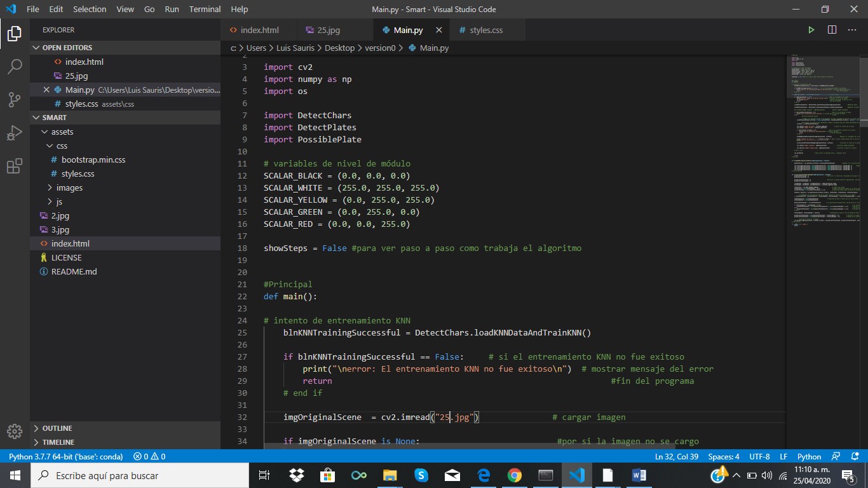868x488 pixels.
Task: Collapse the css folder
Action: (x=125, y=146)
